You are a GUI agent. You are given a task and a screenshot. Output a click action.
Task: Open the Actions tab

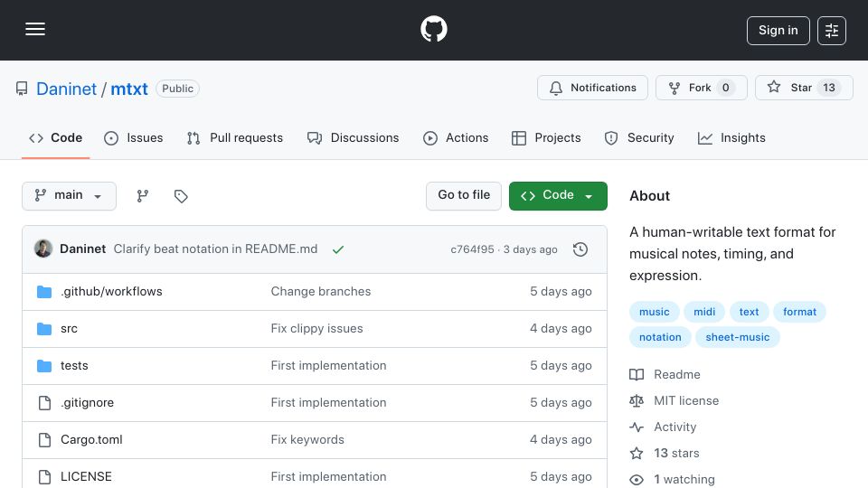pos(456,137)
